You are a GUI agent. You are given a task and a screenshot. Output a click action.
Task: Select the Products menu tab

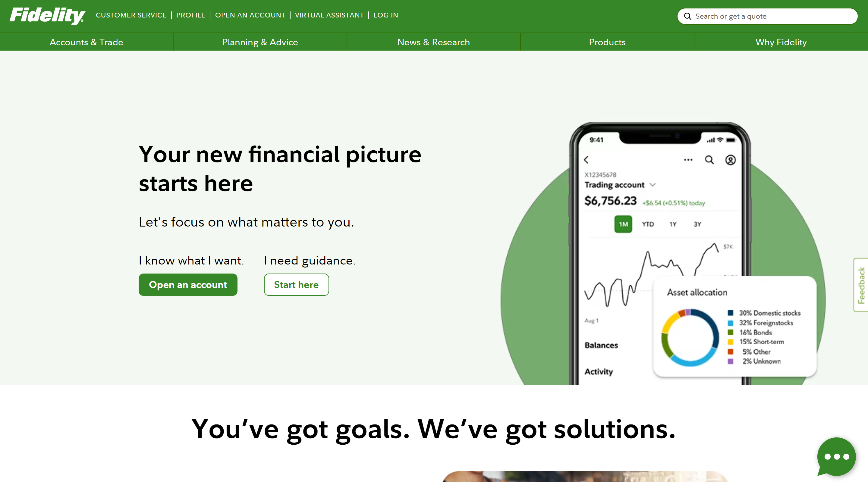(606, 42)
